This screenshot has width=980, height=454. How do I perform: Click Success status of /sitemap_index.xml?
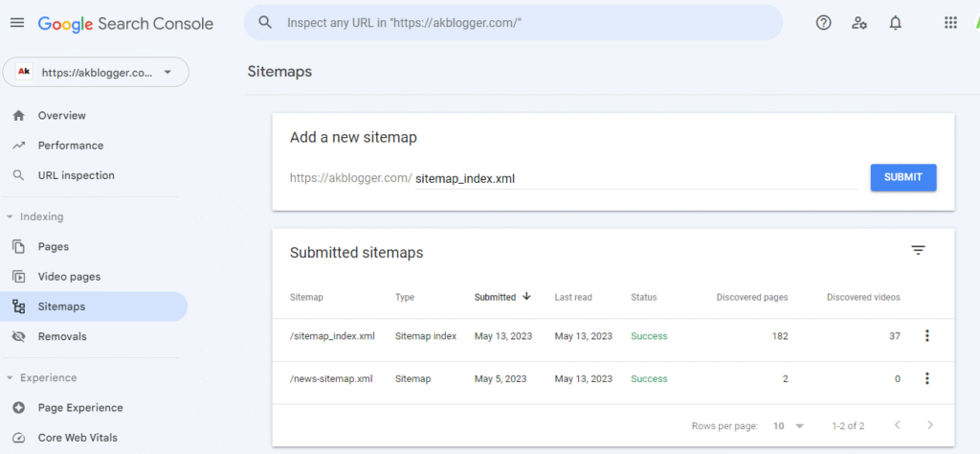pos(649,336)
